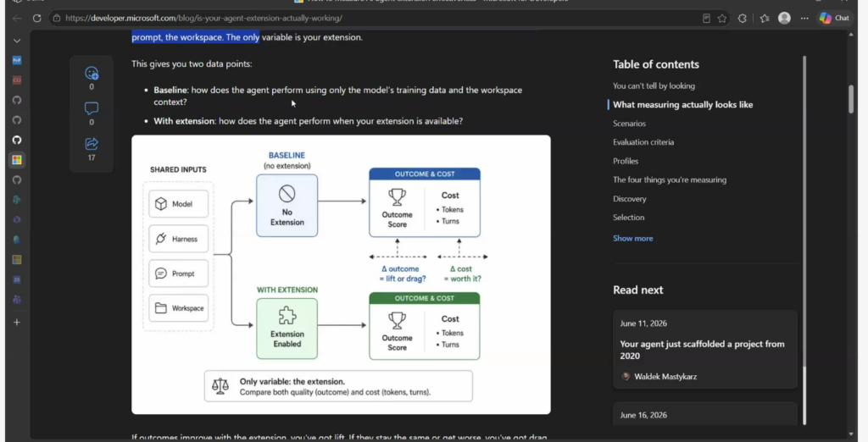Jump to the Evaluation criteria section
The image size is (868, 442).
643,142
